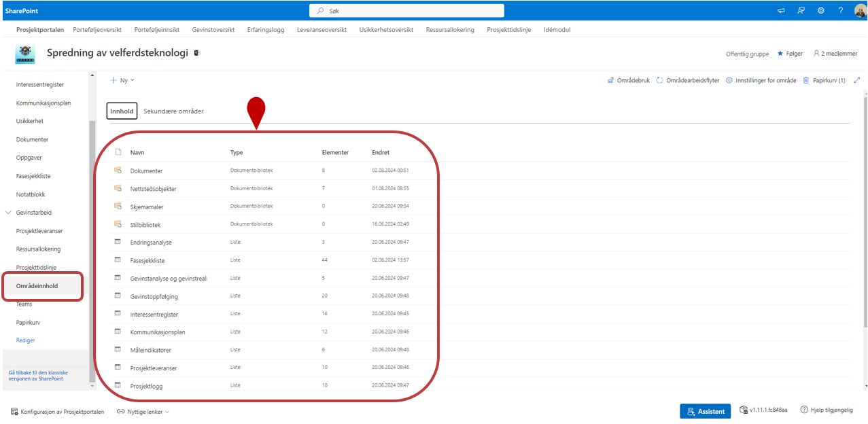
Task: Collapse the Gevinstarbeid navigation group
Action: pos(9,213)
